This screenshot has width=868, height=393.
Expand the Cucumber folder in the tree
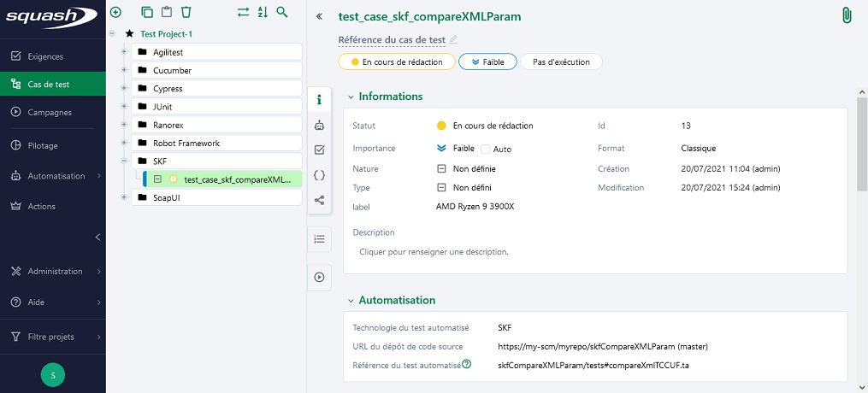[x=124, y=70]
